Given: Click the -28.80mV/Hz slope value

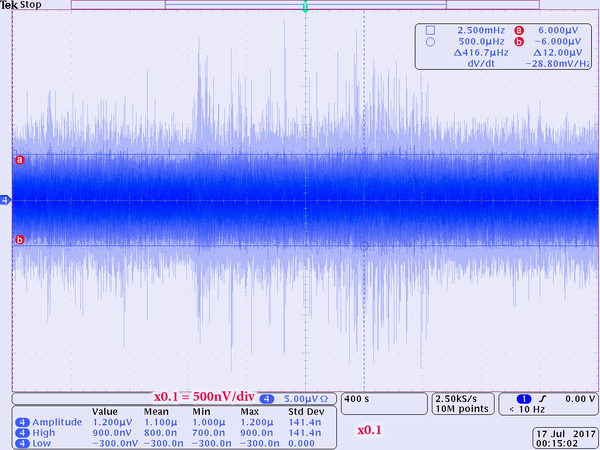Looking at the screenshot, I should coord(558,64).
